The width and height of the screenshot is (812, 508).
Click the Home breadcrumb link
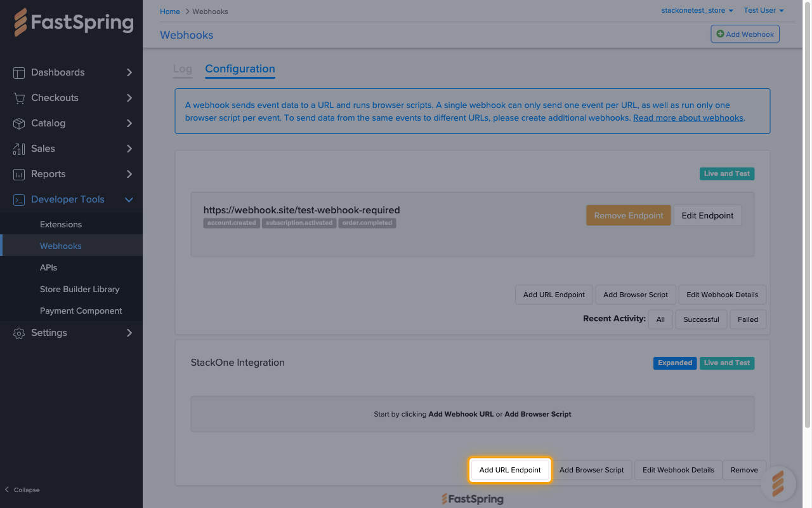click(x=170, y=11)
